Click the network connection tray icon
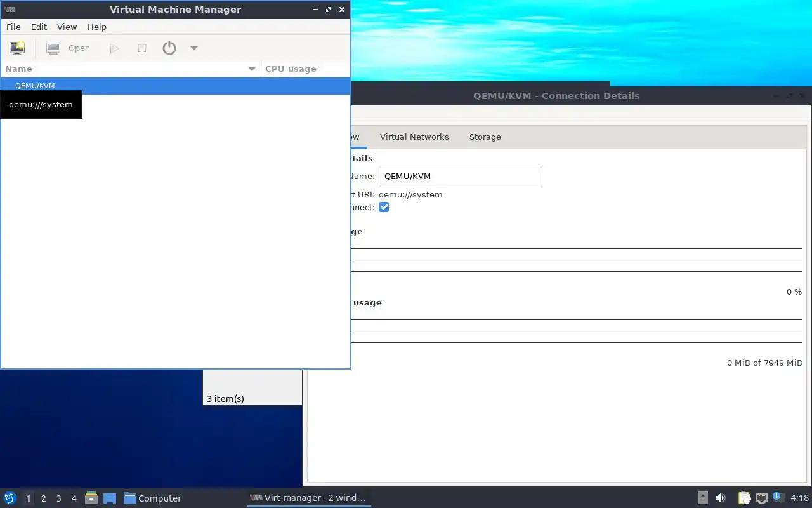Viewport: 812px width, 508px height. [762, 498]
